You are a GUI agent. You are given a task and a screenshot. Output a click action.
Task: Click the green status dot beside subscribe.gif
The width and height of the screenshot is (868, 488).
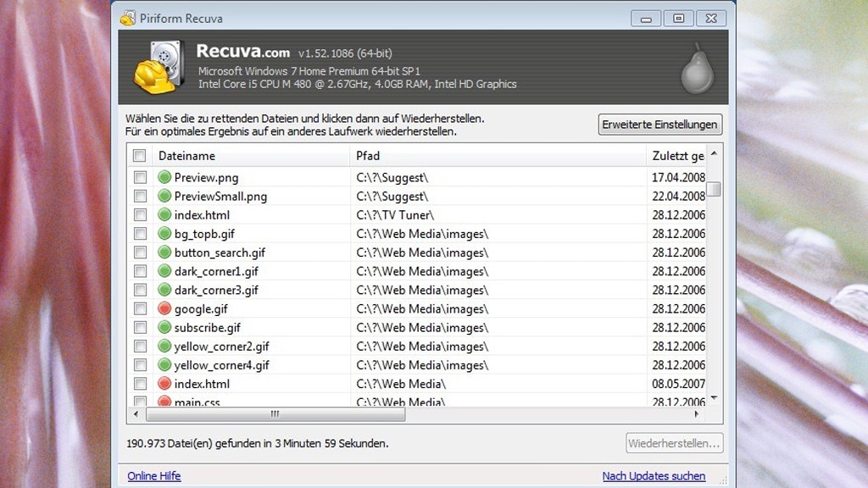coord(164,328)
